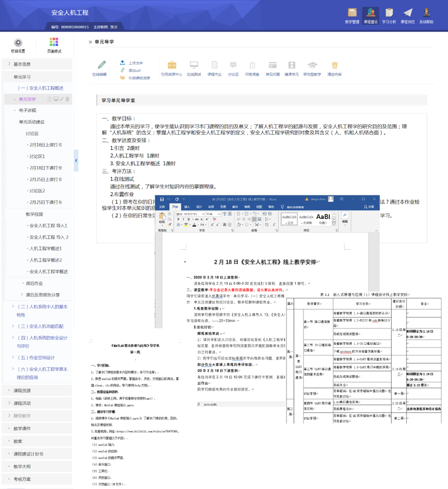Switch to 审阅 tab in Word
Viewport: 448px width, 489px height.
[x=247, y=207]
